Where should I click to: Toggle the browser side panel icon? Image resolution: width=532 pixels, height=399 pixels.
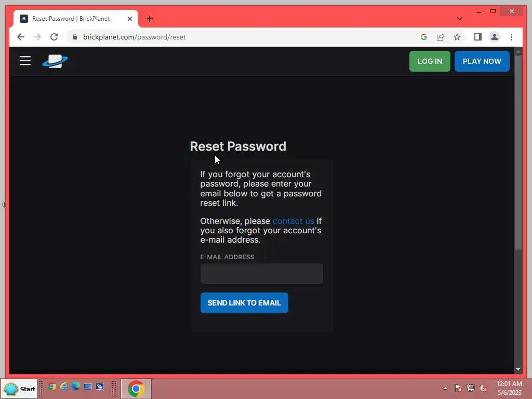coord(478,37)
